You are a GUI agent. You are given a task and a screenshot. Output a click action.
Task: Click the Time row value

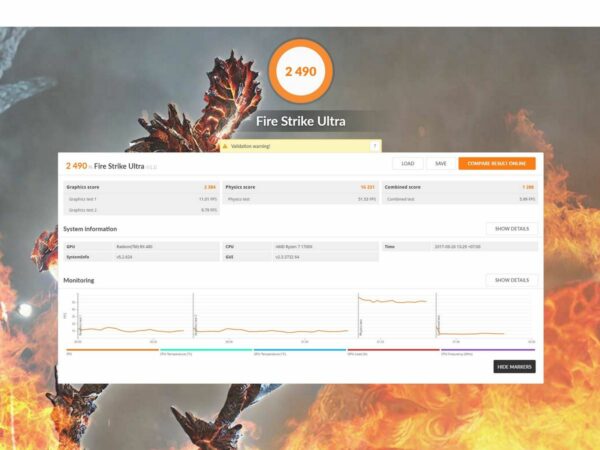(457, 246)
